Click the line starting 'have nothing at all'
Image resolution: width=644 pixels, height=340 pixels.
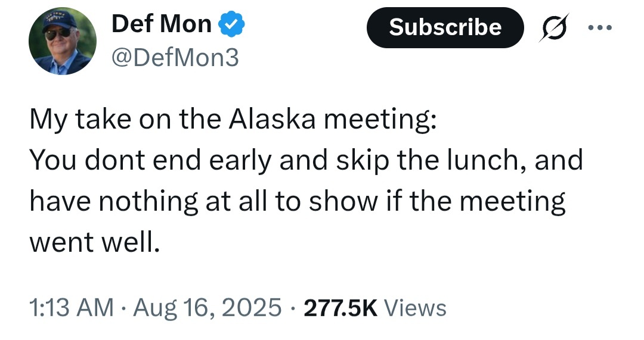coord(297,201)
